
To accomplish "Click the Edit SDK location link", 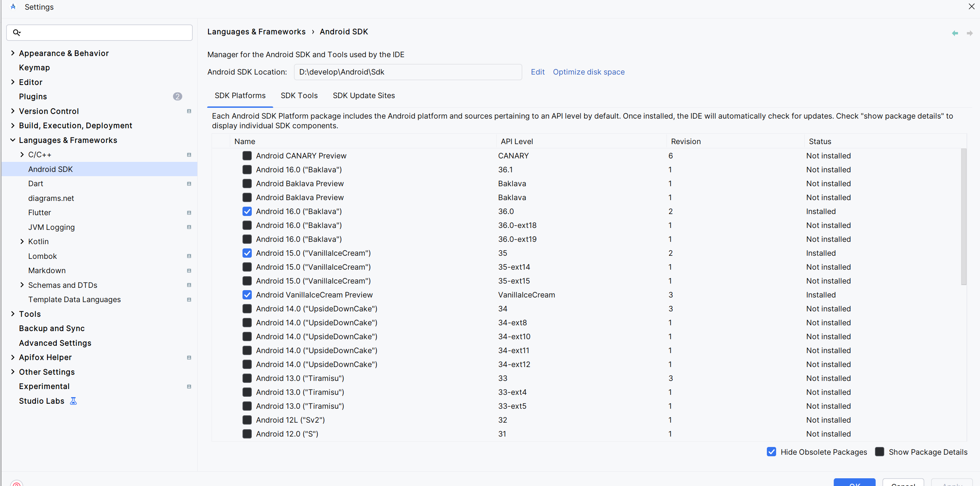I will point(537,72).
